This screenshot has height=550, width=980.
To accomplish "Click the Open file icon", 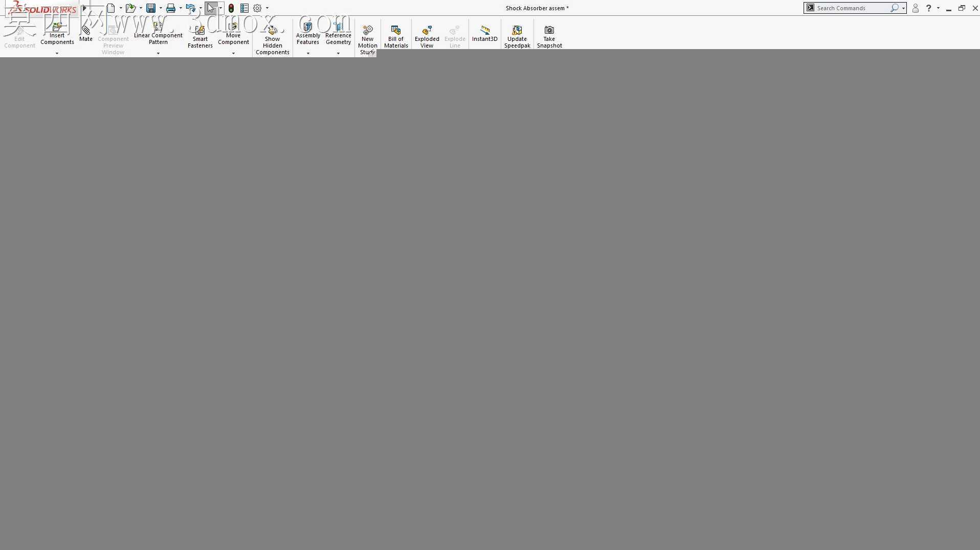I will pos(130,8).
